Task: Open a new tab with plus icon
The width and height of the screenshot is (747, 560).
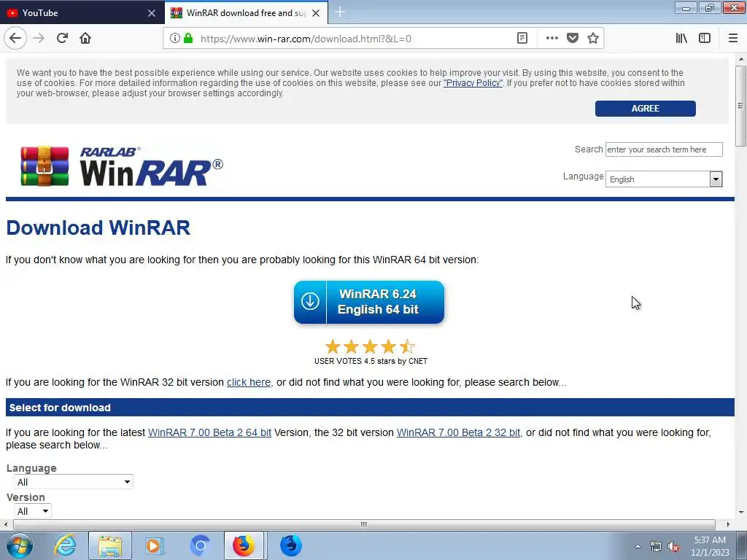Action: pyautogui.click(x=340, y=12)
